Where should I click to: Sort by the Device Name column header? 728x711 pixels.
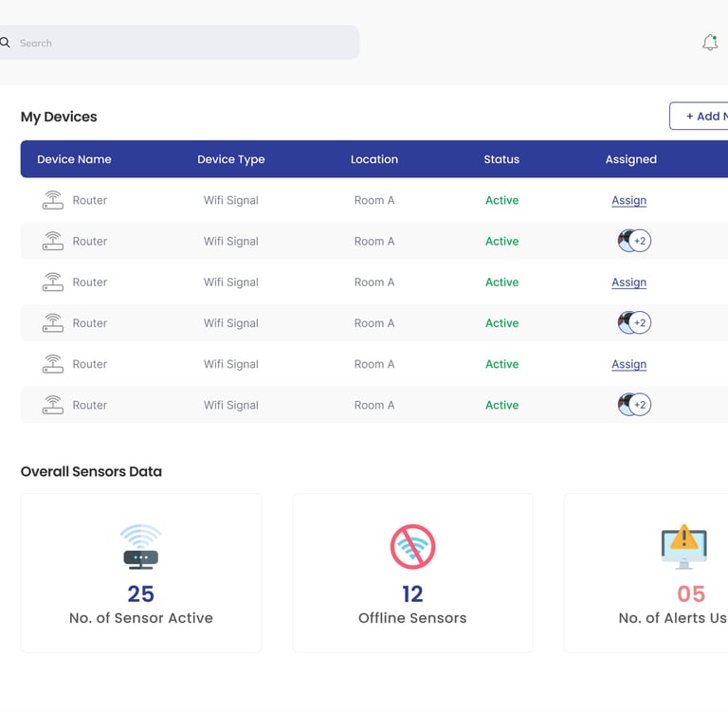(74, 159)
